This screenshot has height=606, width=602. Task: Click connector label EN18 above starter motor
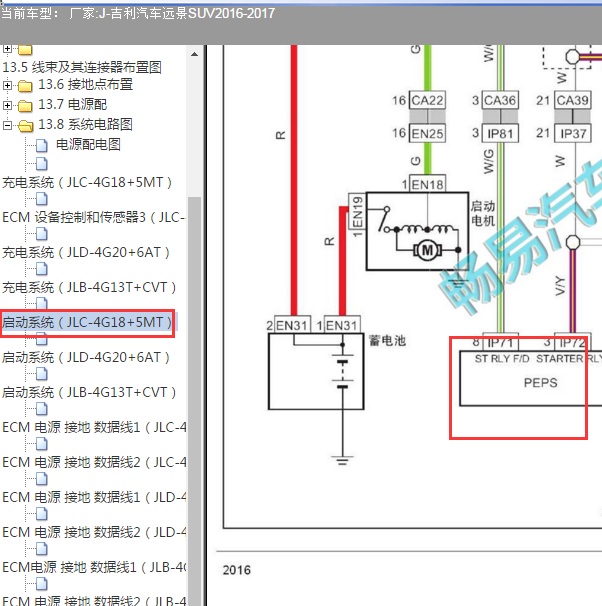coord(427,184)
